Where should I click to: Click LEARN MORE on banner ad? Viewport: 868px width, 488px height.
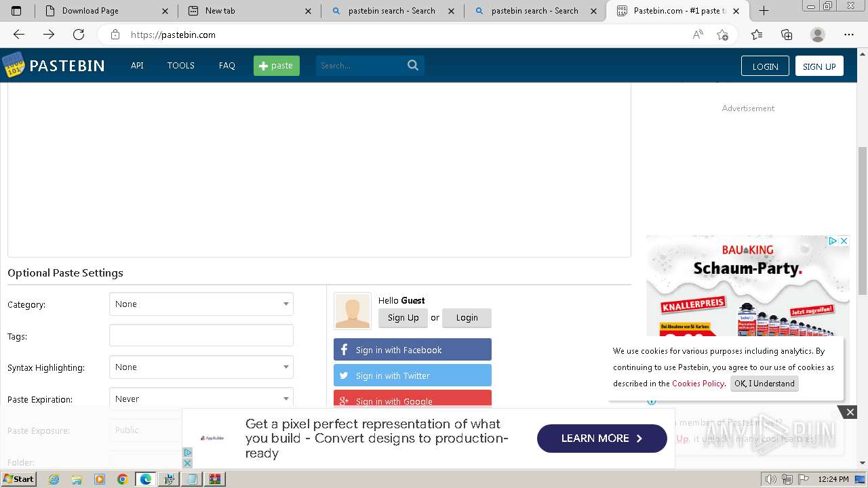click(602, 439)
